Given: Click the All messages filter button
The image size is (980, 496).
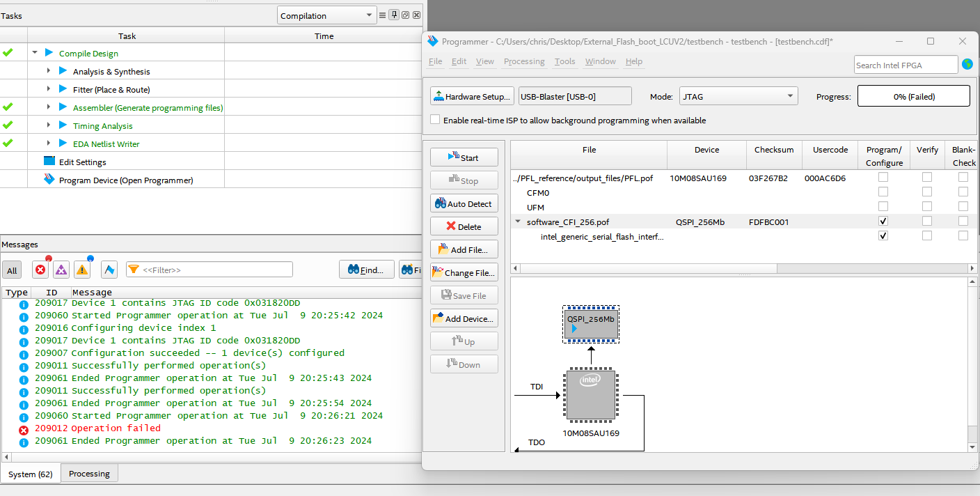Looking at the screenshot, I should pos(12,270).
